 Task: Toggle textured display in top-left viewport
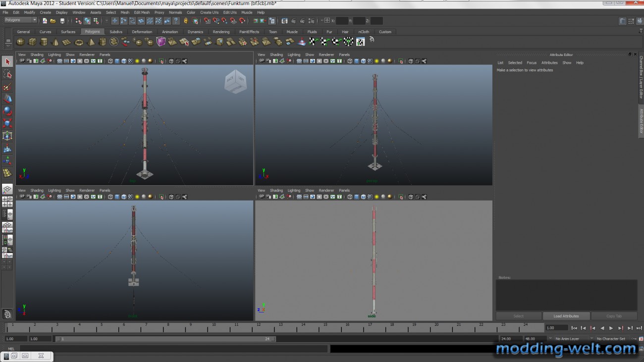coord(130,61)
